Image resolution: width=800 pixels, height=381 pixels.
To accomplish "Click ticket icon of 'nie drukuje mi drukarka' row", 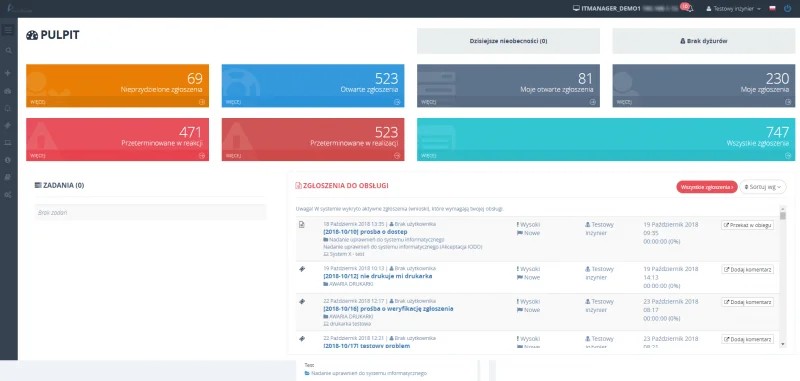I will point(302,269).
